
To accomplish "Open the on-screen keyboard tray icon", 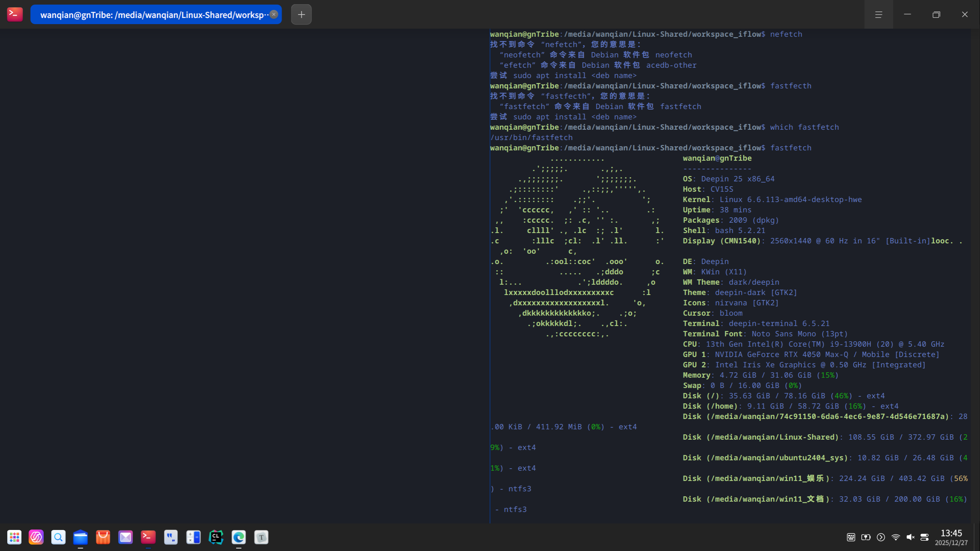I will pyautogui.click(x=851, y=537).
